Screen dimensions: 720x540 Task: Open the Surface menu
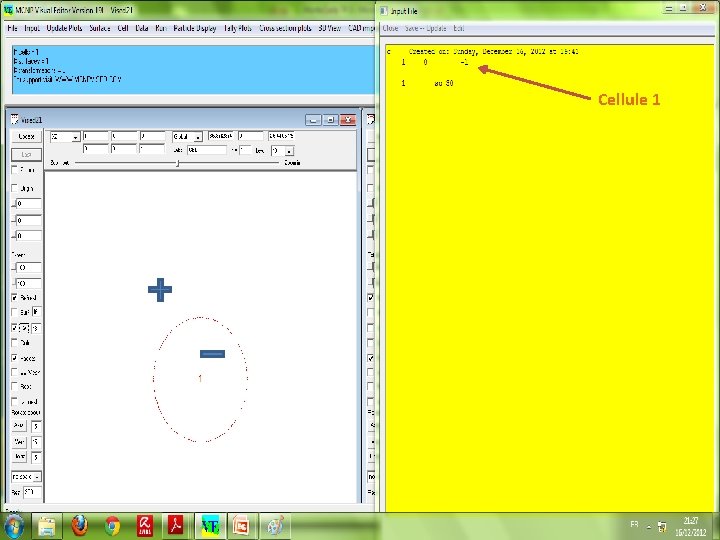pos(100,28)
